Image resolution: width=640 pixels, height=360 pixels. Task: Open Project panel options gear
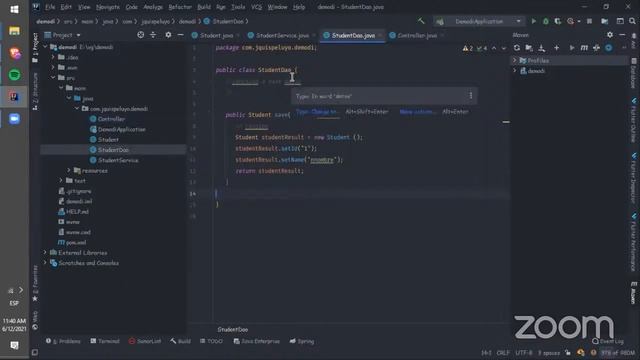[168, 35]
